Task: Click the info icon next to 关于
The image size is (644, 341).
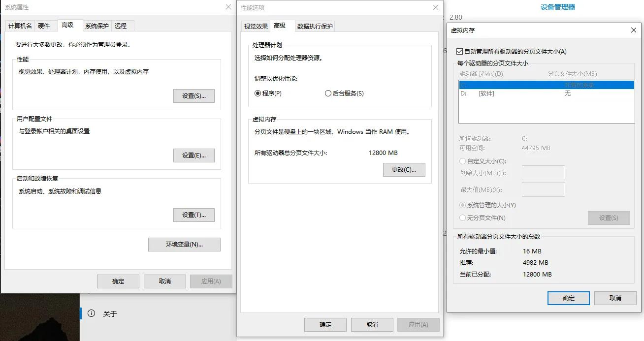Action: (x=92, y=313)
